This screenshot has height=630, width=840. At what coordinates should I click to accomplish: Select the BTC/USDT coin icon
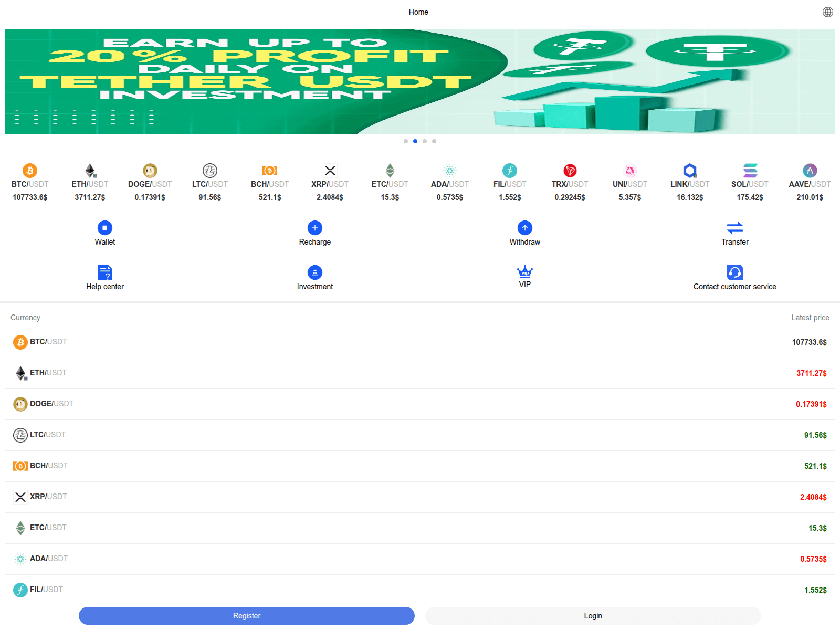(x=30, y=170)
